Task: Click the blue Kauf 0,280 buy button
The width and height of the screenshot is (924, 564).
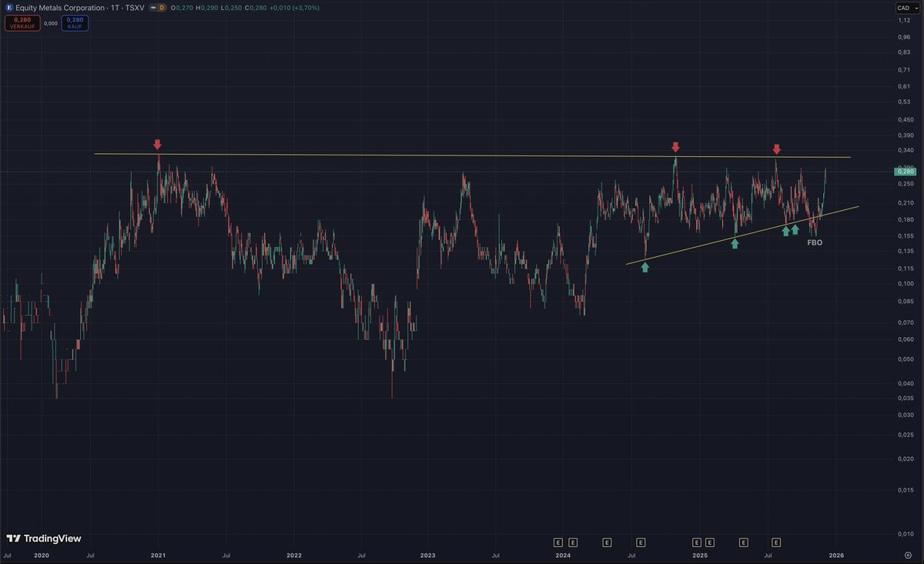Action: coord(75,23)
